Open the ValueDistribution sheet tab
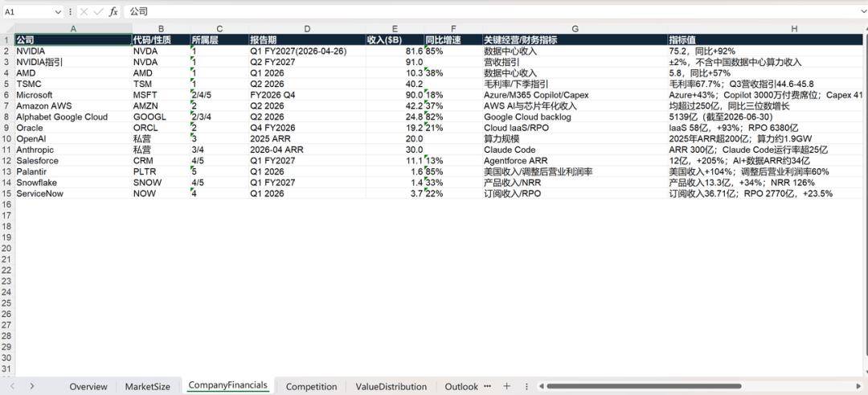868x395 pixels. point(391,387)
